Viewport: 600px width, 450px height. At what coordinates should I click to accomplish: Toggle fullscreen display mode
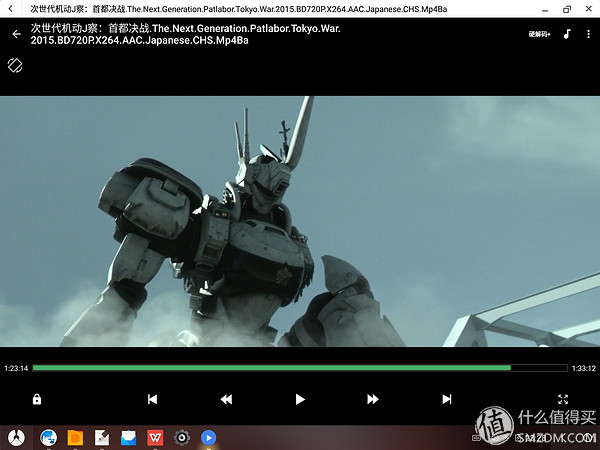pos(562,399)
